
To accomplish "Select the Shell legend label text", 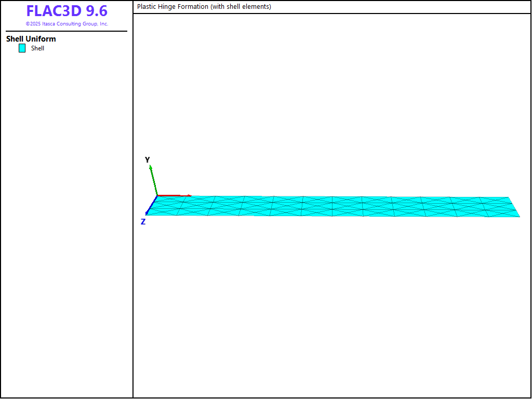I will point(37,48).
